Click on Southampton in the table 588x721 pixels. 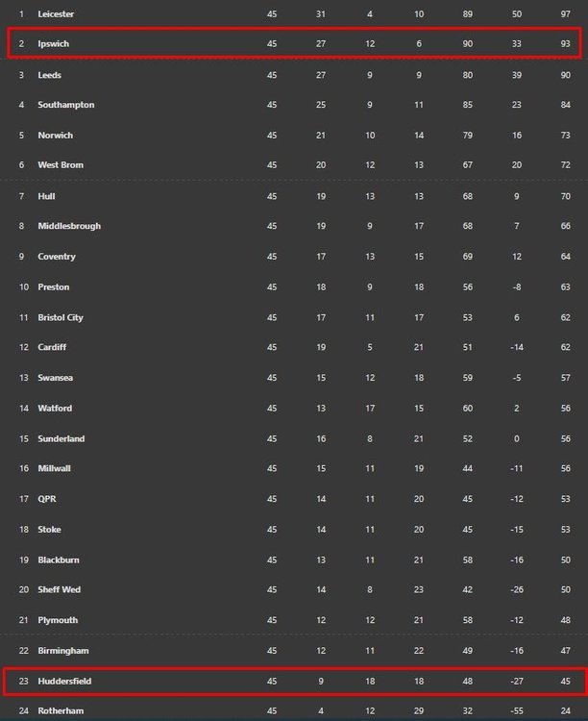[65, 105]
